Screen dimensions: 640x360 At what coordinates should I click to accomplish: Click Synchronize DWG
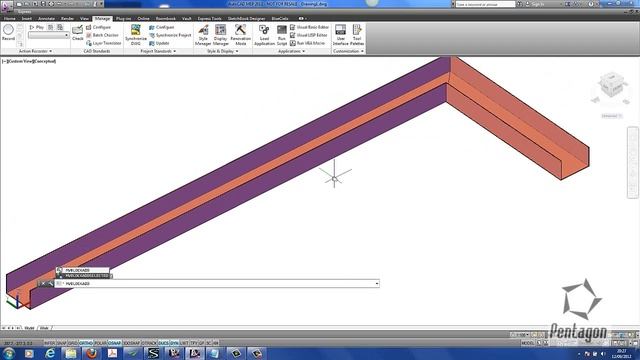(x=136, y=35)
